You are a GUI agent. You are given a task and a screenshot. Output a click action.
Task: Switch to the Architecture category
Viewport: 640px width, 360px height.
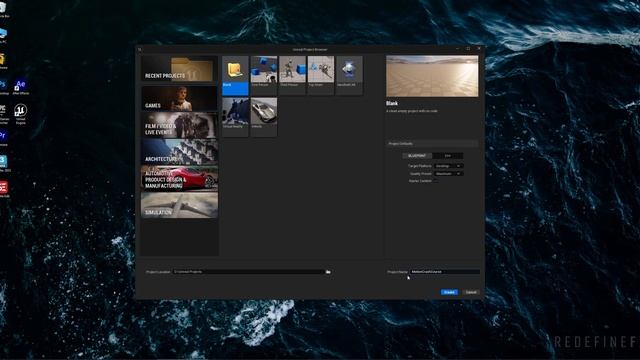(x=179, y=152)
